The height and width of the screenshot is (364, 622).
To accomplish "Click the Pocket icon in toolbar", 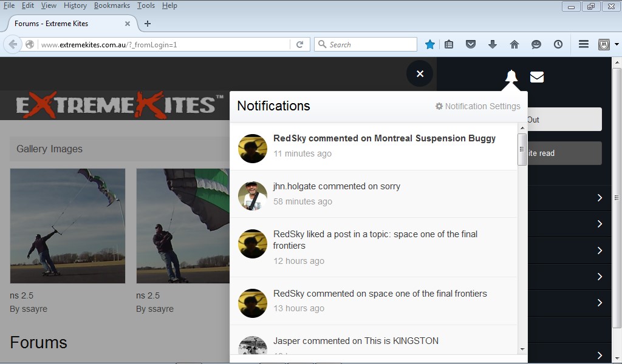I will (470, 44).
